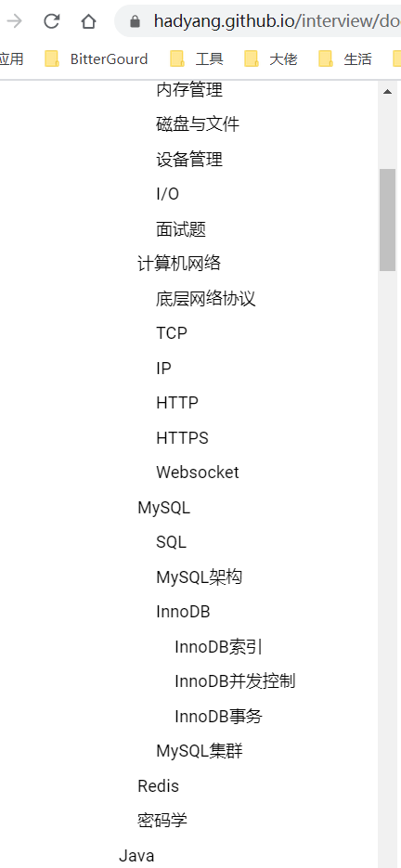The width and height of the screenshot is (401, 868).
Task: Open the 计算机网络 section
Action: pyautogui.click(x=179, y=264)
